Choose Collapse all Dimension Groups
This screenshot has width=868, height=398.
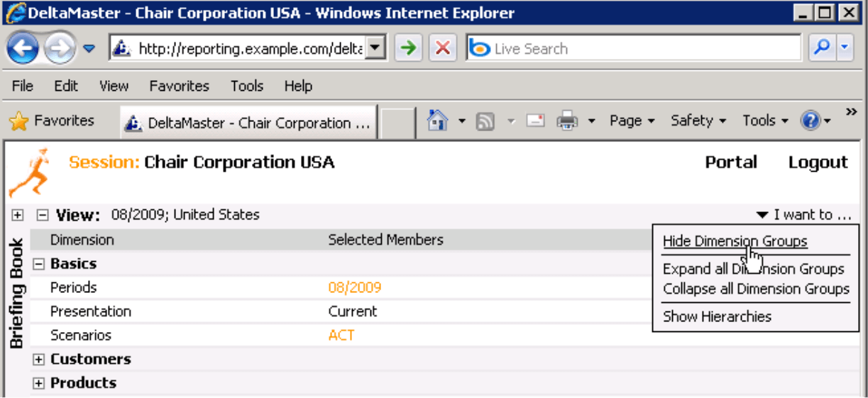756,289
